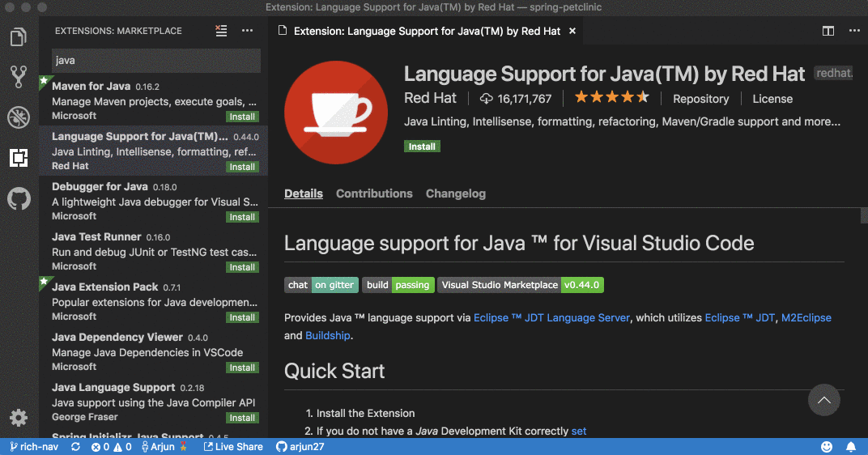Click the 'set' link in Quick Start

[578, 431]
